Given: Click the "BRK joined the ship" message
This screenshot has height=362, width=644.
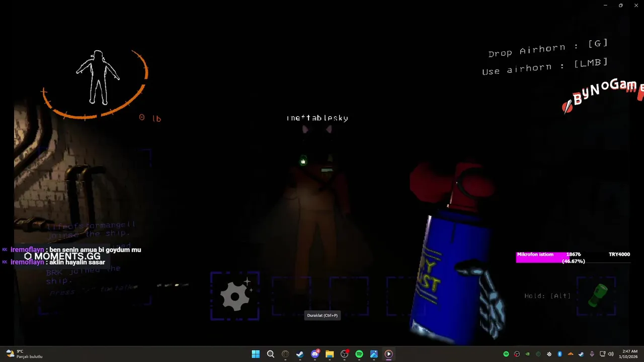Looking at the screenshot, I should click(x=83, y=274).
